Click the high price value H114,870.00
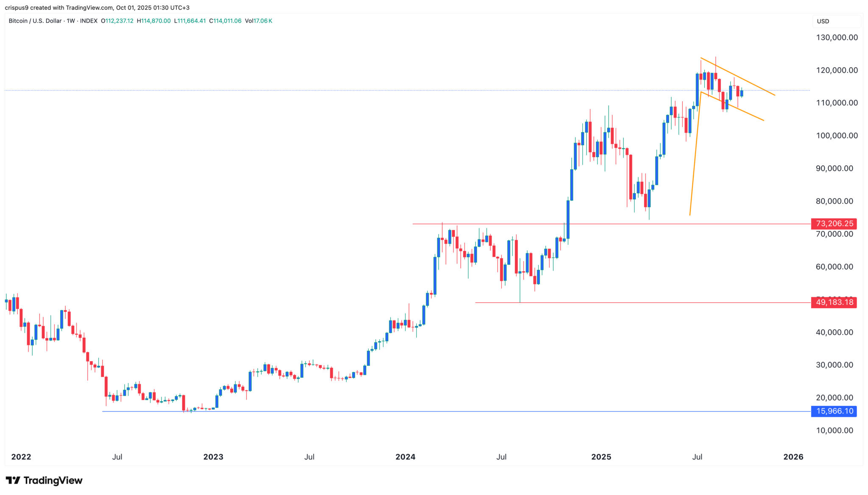The image size is (868, 495). point(154,21)
